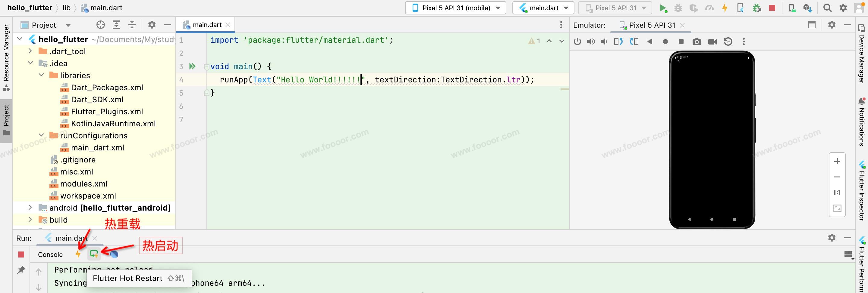
Task: Rotate emulator left using rotate icon
Action: click(x=618, y=42)
